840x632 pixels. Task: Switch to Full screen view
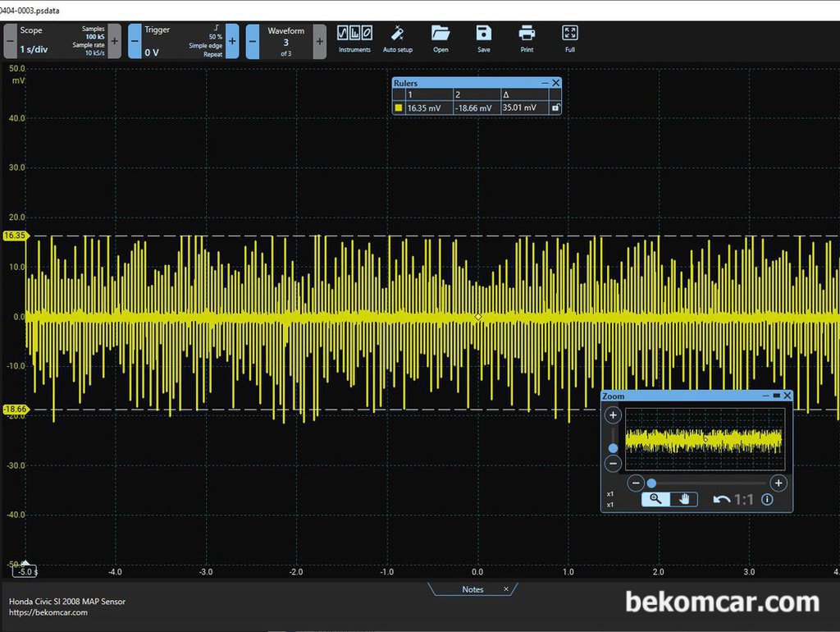click(x=569, y=39)
